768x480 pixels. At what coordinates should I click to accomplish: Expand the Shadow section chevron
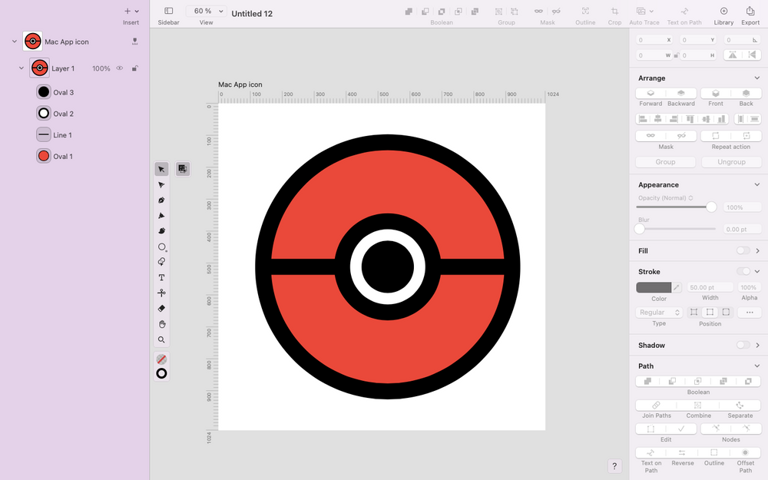click(x=757, y=345)
